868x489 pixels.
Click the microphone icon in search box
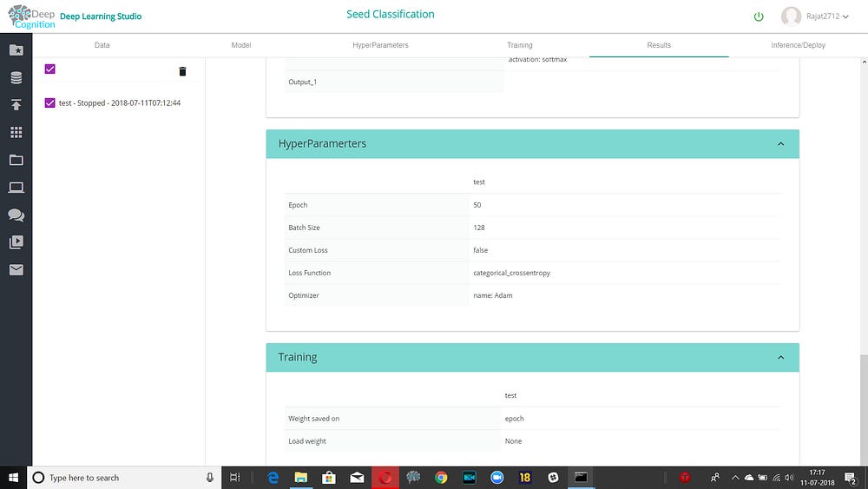[210, 478]
